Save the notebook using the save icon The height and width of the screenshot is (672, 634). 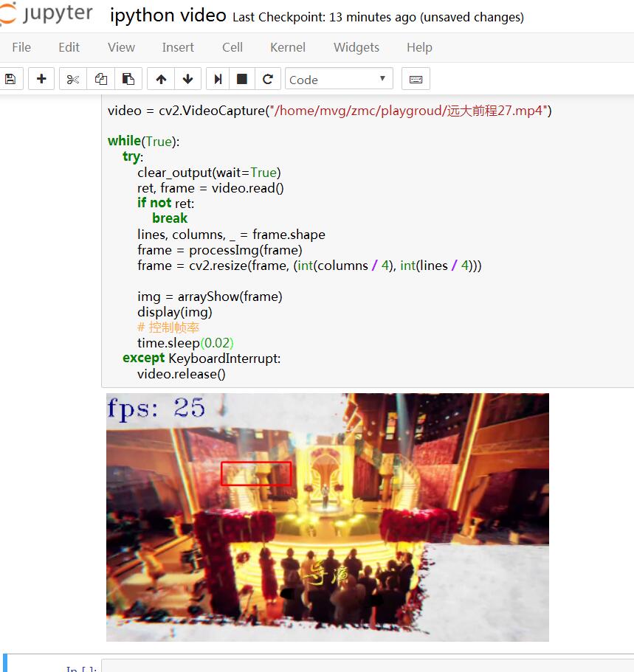[11, 78]
